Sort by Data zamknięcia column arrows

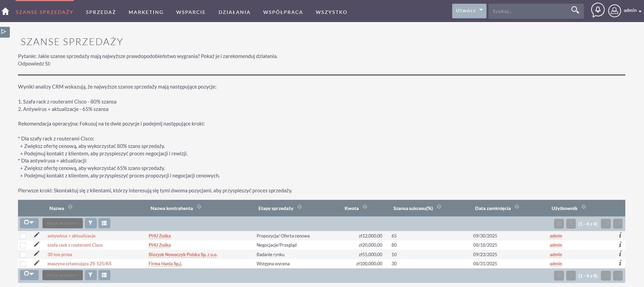(x=517, y=207)
